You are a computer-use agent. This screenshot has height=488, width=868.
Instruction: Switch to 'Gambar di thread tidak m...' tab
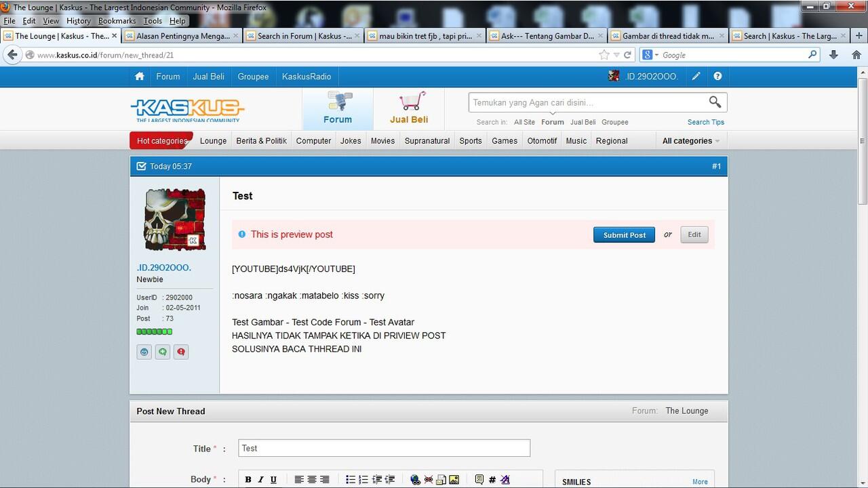click(x=668, y=36)
